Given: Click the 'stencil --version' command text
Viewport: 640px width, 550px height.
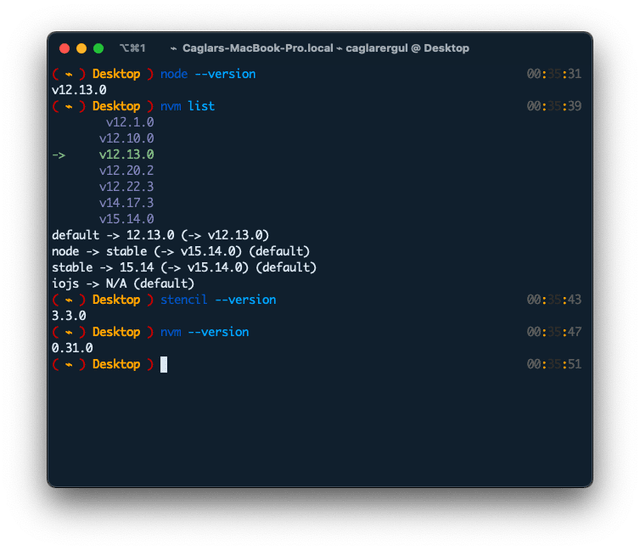Looking at the screenshot, I should click(x=218, y=299).
